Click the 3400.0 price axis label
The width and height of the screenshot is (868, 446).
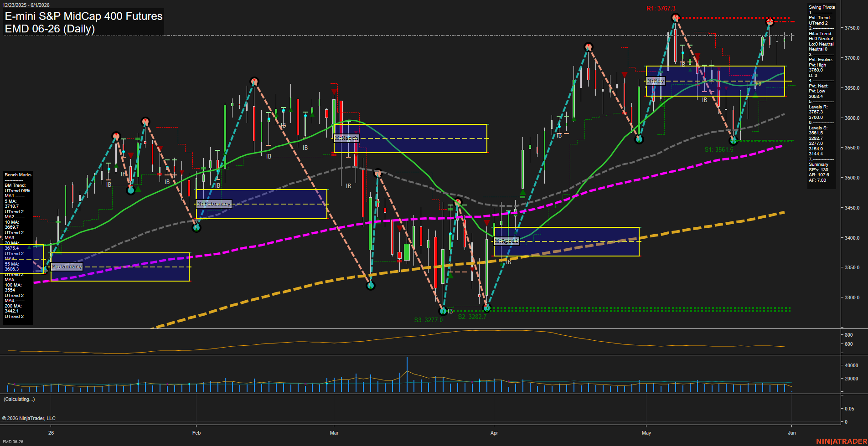[852, 238]
